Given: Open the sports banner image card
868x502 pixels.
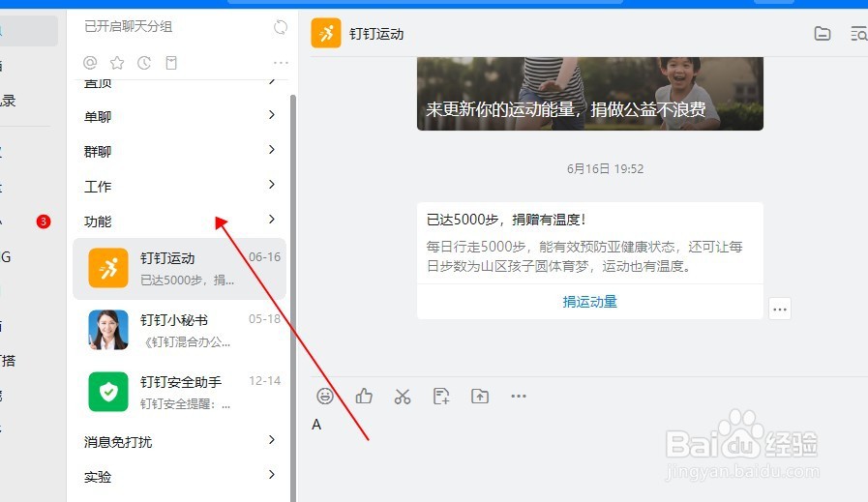Looking at the screenshot, I should point(590,94).
